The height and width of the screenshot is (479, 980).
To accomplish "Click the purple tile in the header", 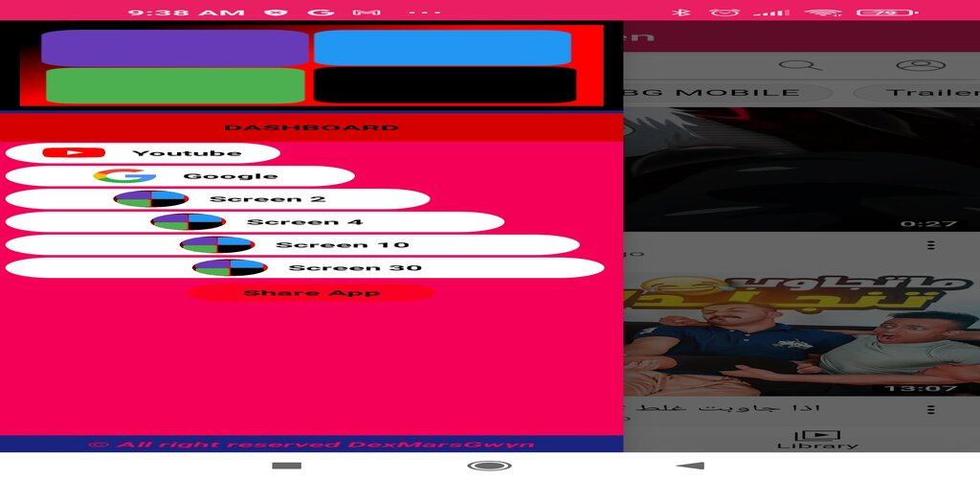I will tap(175, 48).
